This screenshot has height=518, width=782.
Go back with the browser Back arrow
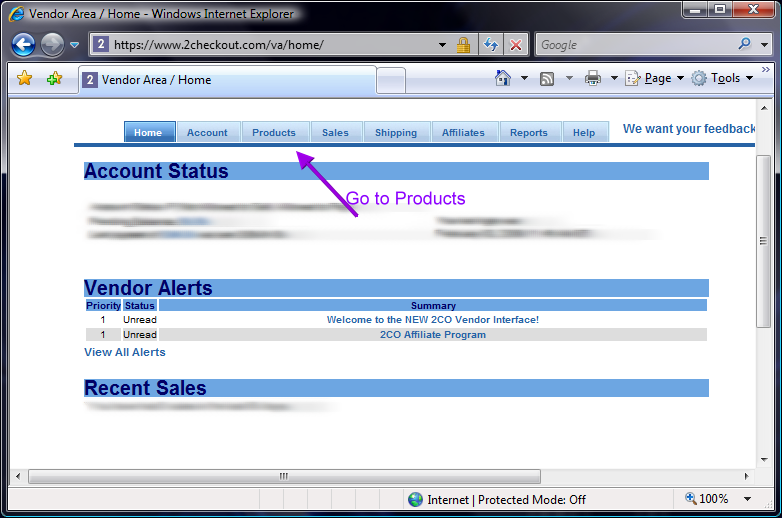(x=23, y=45)
